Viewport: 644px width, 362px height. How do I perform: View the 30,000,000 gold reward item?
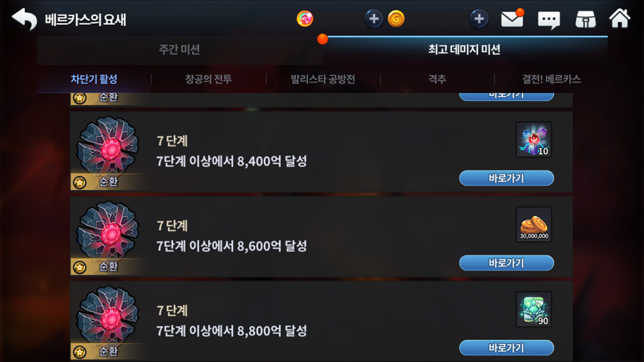(534, 224)
